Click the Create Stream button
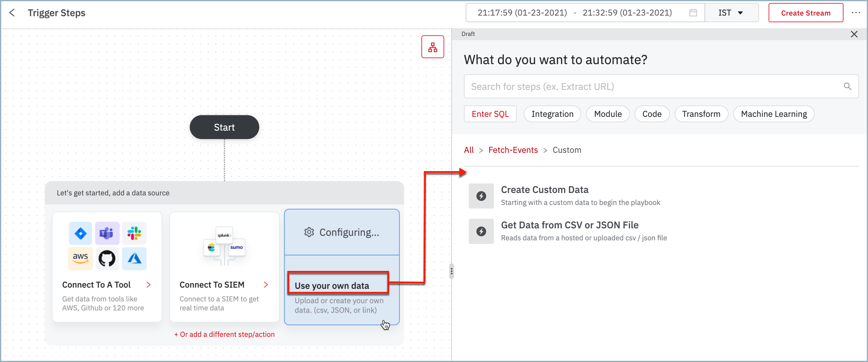Image resolution: width=868 pixels, height=362 pixels. click(805, 13)
